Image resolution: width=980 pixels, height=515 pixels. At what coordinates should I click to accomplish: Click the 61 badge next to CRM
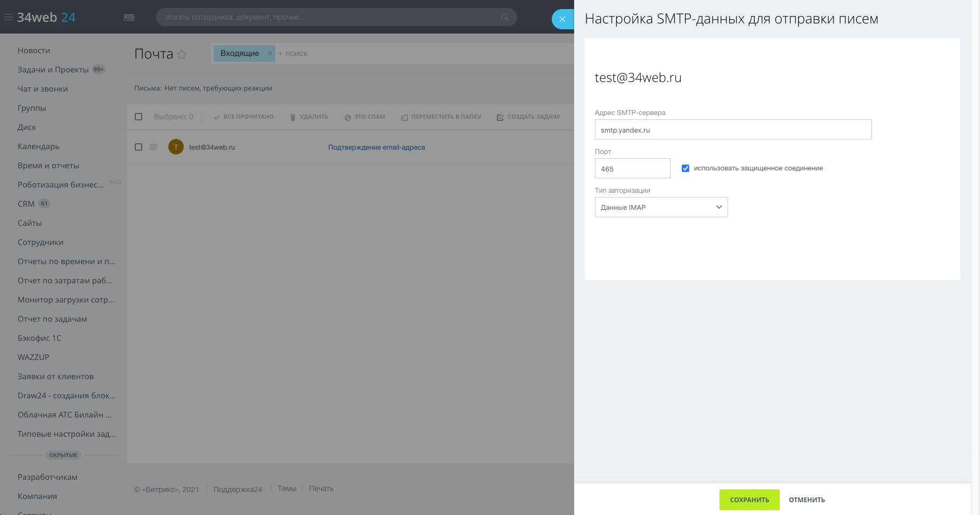click(x=44, y=203)
